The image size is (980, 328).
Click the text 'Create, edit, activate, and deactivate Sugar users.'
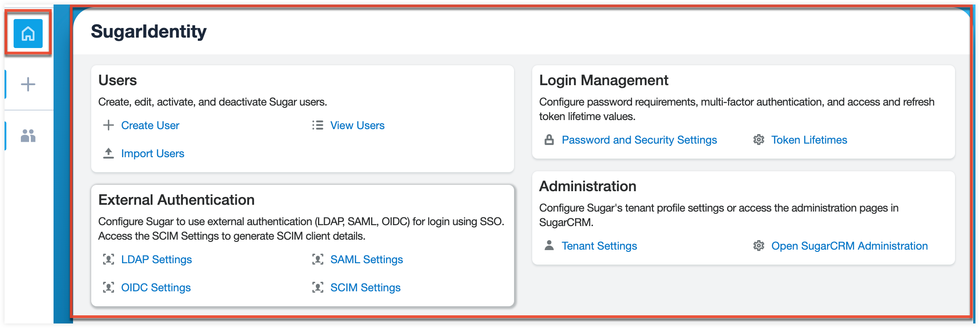(x=213, y=102)
